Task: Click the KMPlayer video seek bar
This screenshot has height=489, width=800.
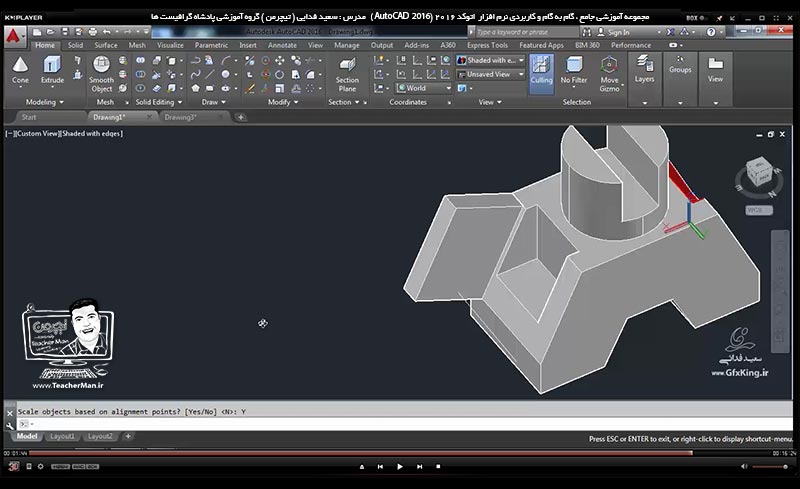Action: (400, 453)
